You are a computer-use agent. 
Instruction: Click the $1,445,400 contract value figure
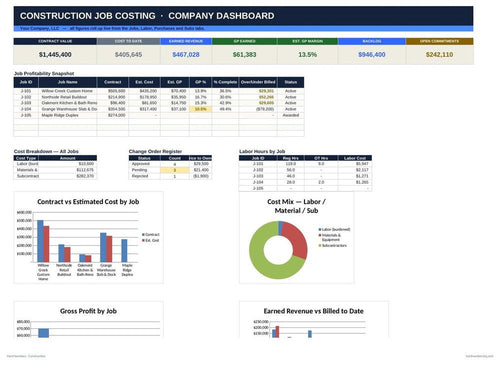(x=55, y=55)
